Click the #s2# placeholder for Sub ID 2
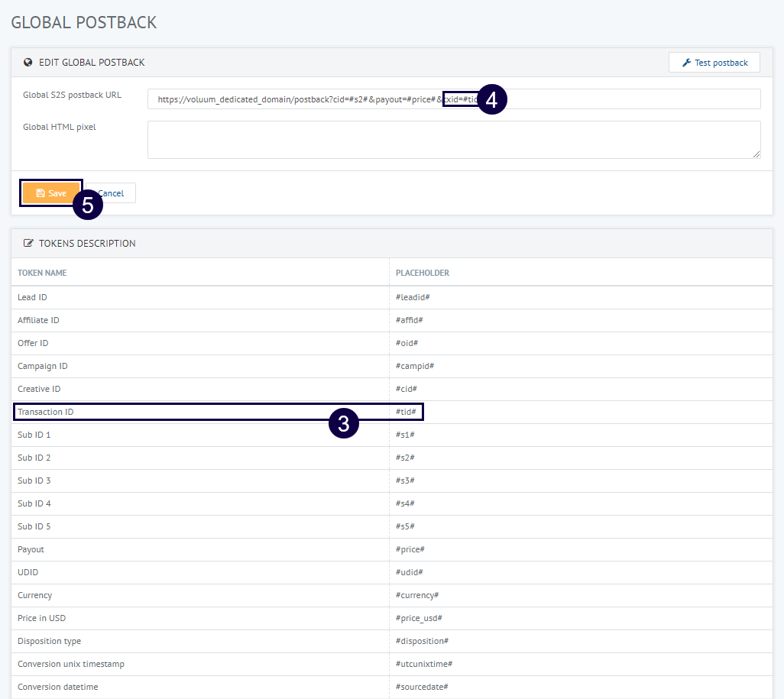784x699 pixels. 405,458
